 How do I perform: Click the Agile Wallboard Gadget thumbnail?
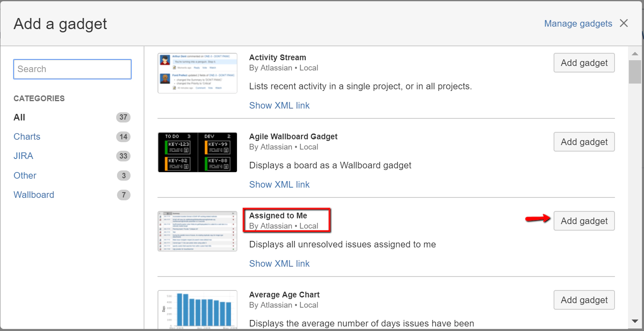pyautogui.click(x=198, y=152)
